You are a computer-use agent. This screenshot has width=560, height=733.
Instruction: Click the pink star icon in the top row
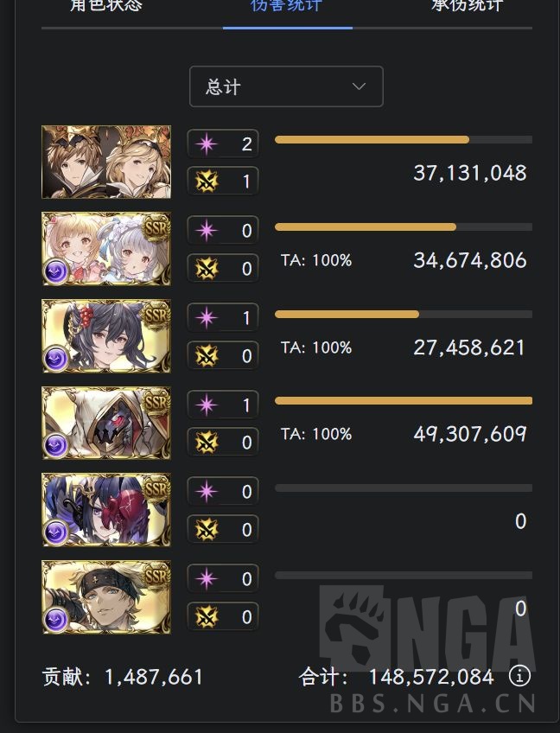207,143
